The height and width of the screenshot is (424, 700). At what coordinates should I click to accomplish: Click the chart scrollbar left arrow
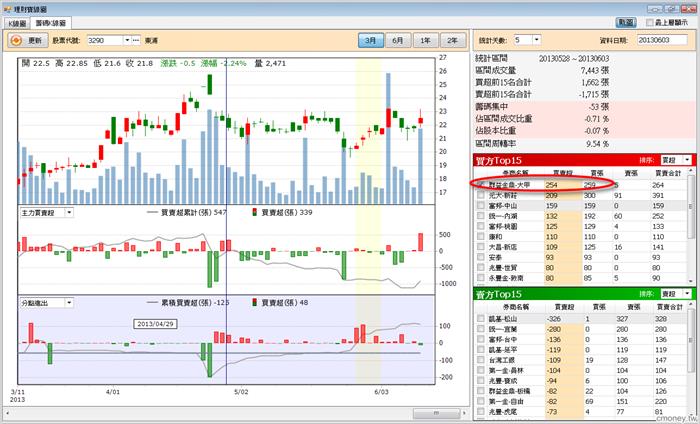point(7,413)
